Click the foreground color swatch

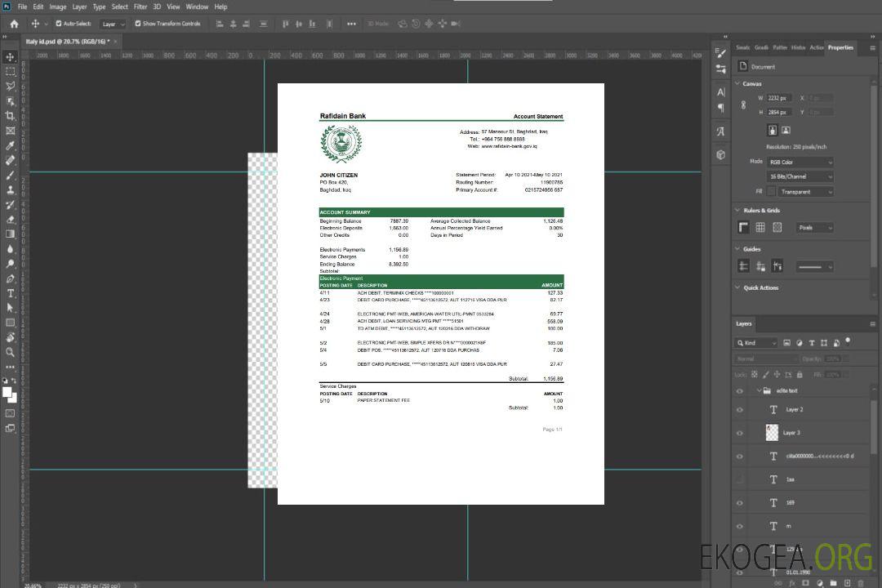[x=7, y=393]
